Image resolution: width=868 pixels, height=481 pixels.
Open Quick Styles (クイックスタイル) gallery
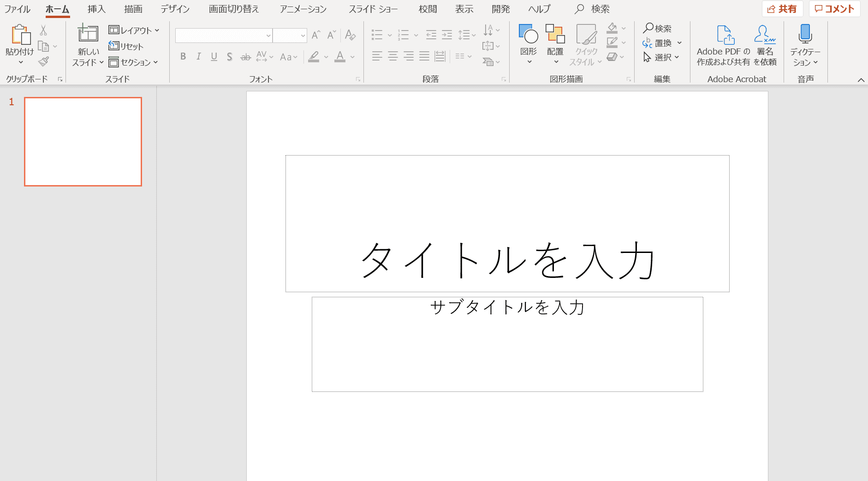[586, 45]
